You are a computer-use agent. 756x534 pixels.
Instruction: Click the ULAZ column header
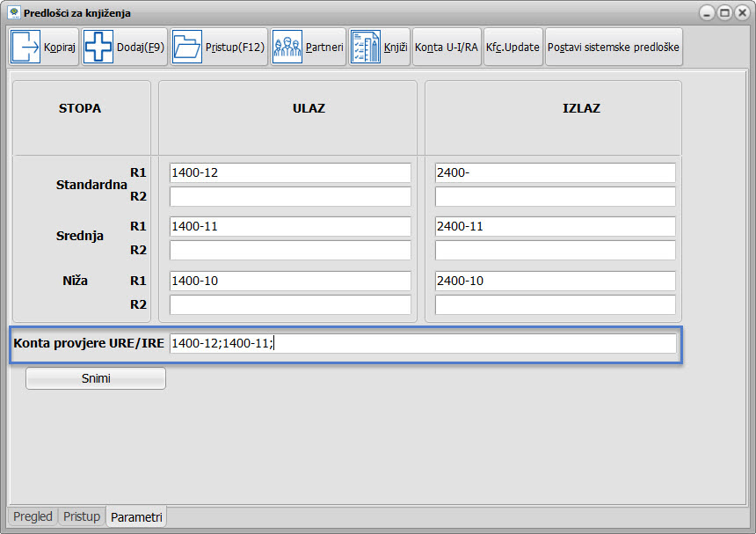click(x=309, y=108)
